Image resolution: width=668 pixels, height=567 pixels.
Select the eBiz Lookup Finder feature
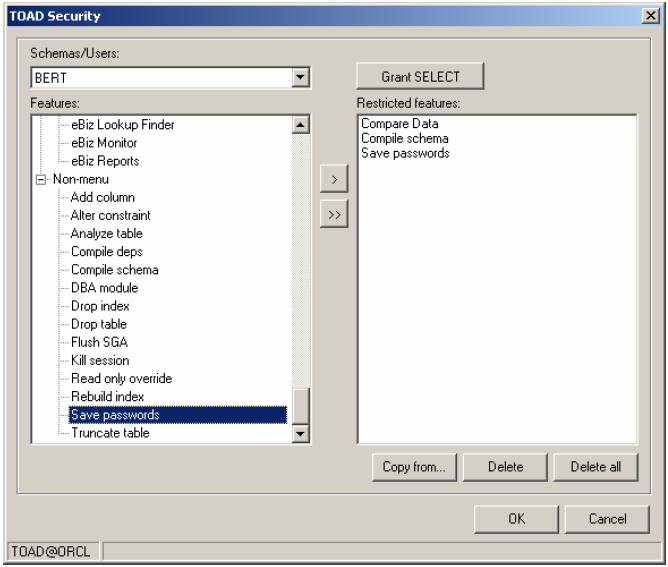123,125
